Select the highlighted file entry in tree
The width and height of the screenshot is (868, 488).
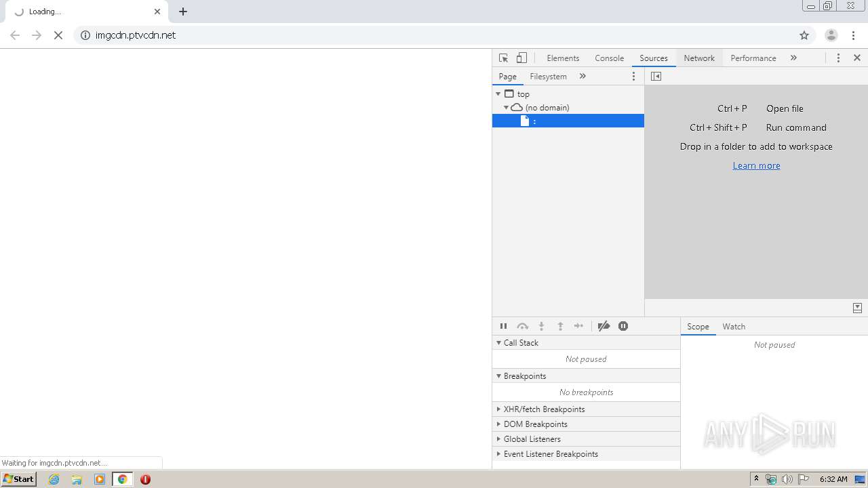568,121
